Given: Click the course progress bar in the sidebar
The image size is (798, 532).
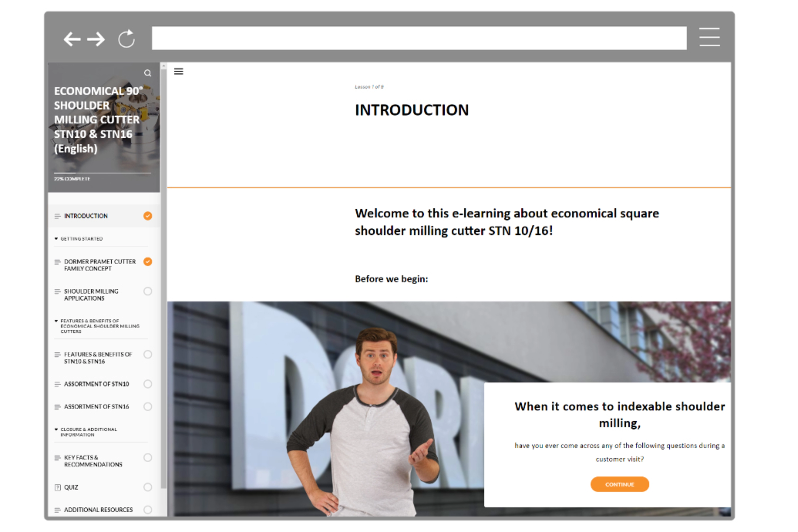Looking at the screenshot, I should coord(102,173).
